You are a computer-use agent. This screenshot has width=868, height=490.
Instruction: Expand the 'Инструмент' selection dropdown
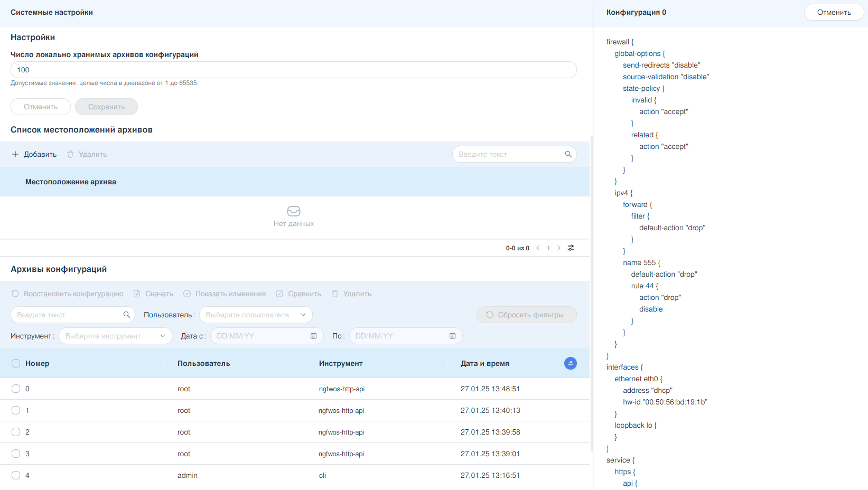(115, 336)
